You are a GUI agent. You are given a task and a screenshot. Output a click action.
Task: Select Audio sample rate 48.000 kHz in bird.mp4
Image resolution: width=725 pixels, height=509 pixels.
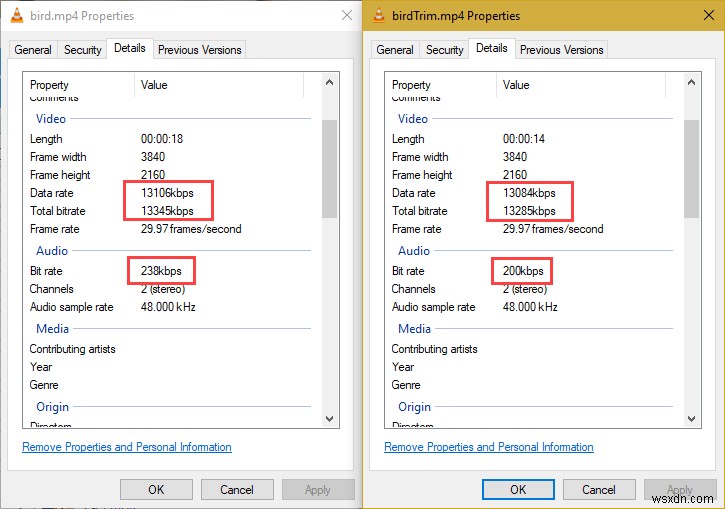[168, 307]
